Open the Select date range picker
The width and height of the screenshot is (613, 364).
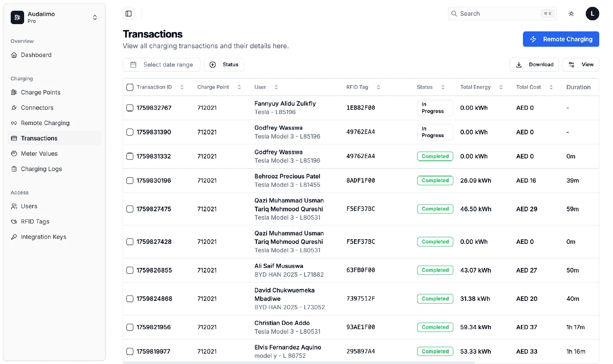point(161,65)
